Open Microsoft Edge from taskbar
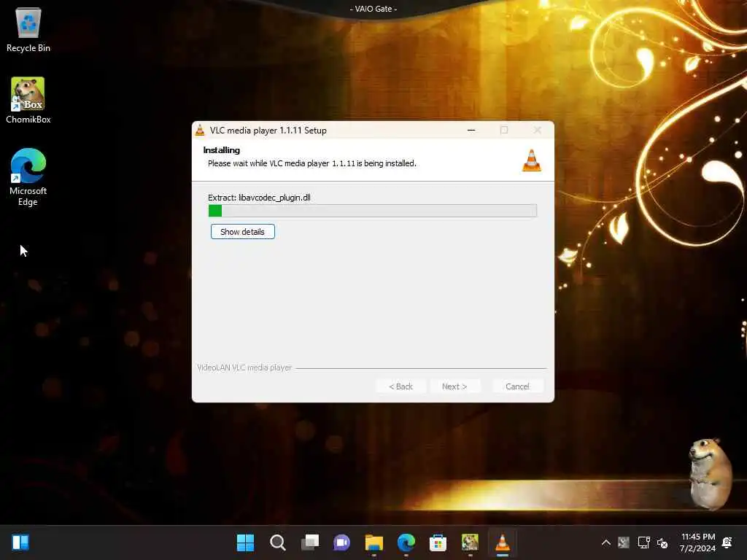The width and height of the screenshot is (747, 560). click(406, 542)
